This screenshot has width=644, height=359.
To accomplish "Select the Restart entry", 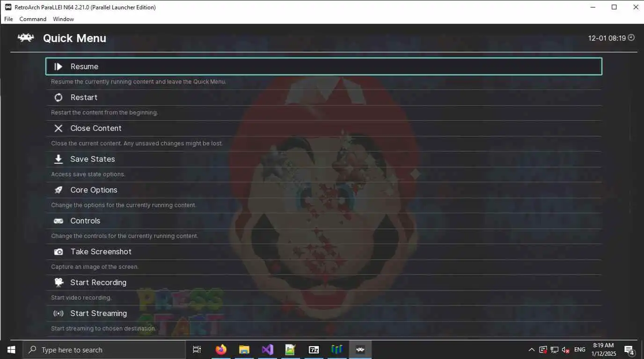I will tap(323, 97).
